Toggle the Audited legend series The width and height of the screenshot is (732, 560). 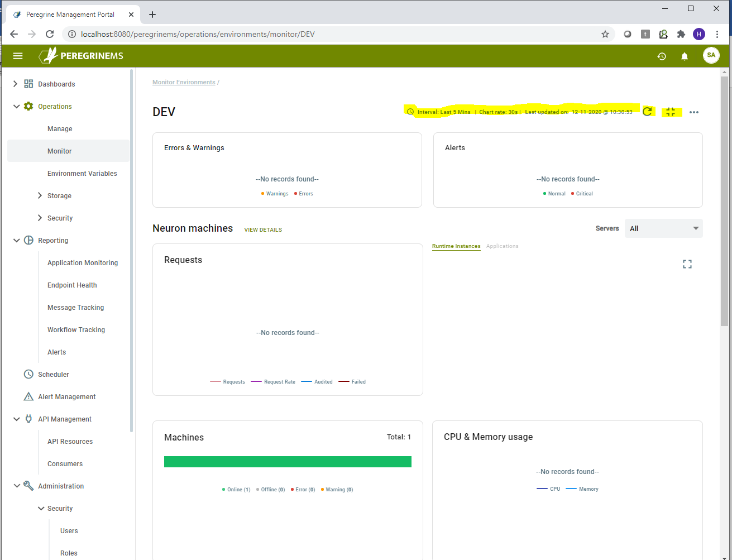pos(317,382)
